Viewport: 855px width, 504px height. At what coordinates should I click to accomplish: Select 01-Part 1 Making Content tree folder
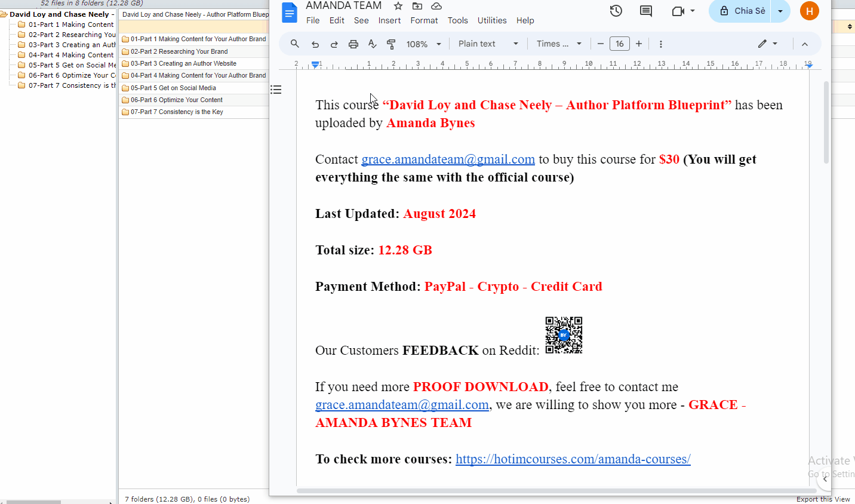click(x=70, y=24)
